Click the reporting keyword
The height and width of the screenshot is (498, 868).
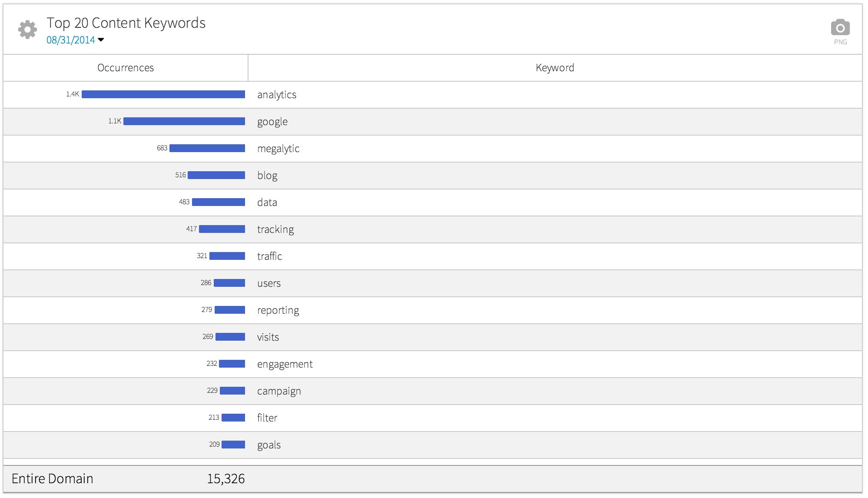[x=278, y=310]
